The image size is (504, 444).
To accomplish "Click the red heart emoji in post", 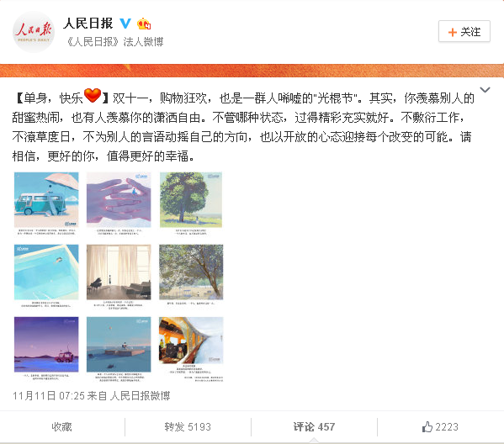I will pos(93,95).
